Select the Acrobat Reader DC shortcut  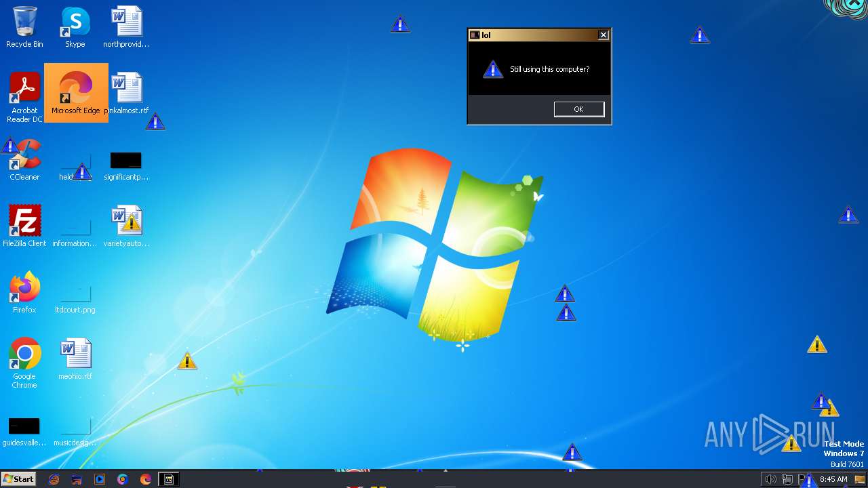[24, 98]
